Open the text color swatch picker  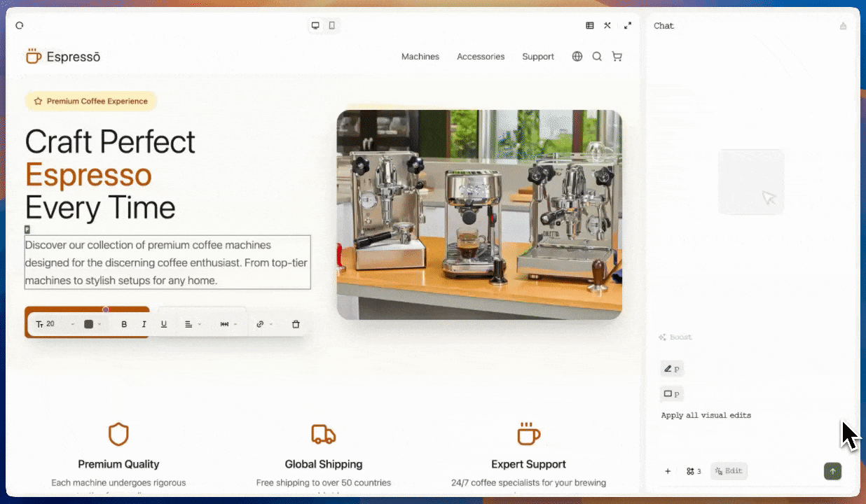pyautogui.click(x=89, y=323)
